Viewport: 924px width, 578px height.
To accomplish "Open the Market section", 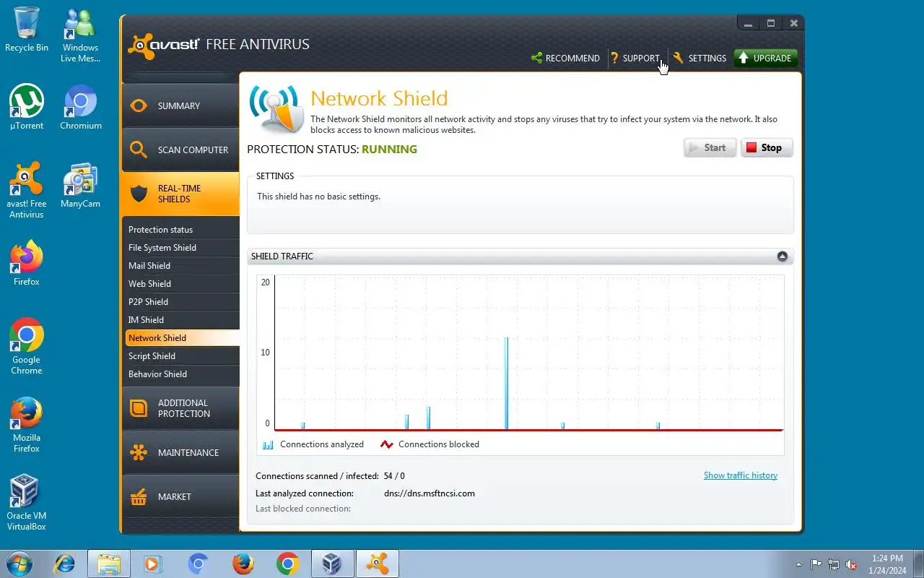I will pyautogui.click(x=180, y=496).
